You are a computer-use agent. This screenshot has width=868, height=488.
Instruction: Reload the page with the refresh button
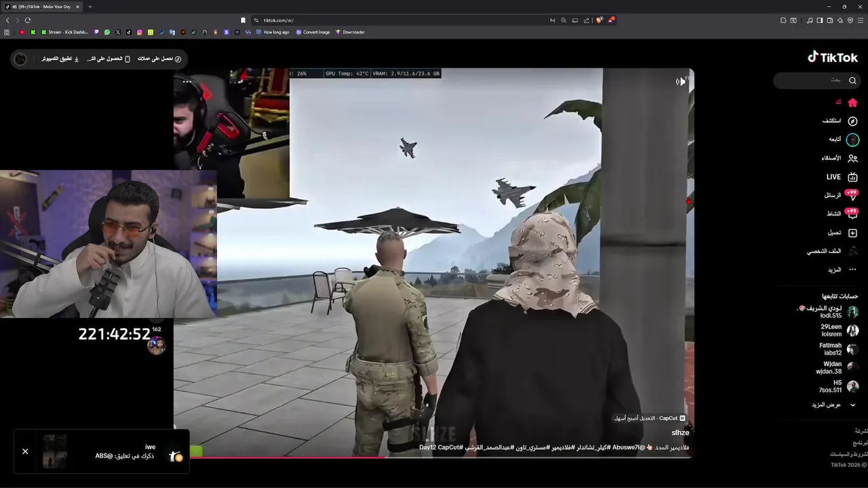click(28, 20)
